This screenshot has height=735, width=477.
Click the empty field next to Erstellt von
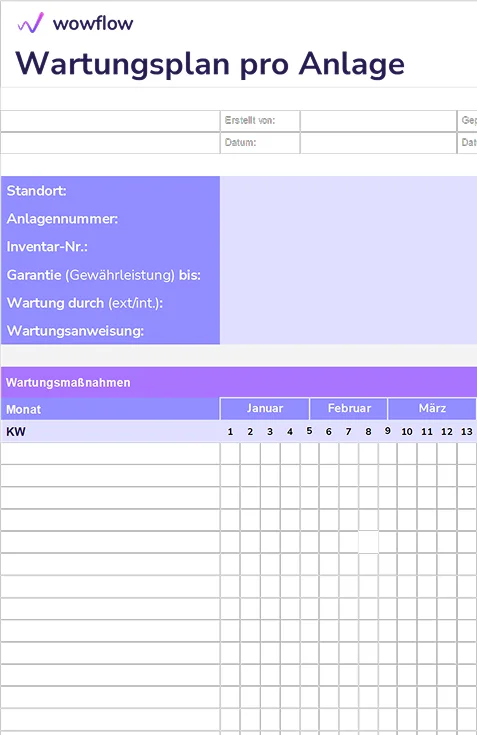coord(378,121)
